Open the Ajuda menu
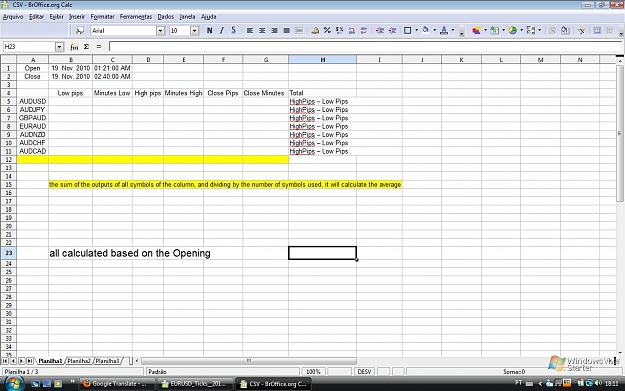This screenshot has width=625, height=391. click(208, 17)
